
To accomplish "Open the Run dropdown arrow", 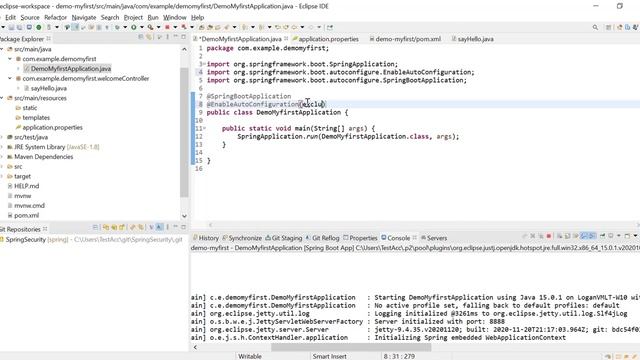I will [x=142, y=27].
